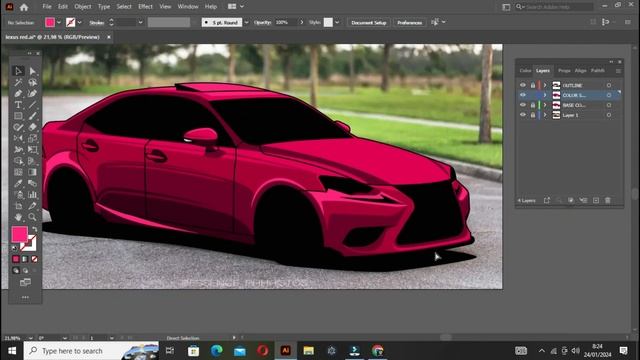This screenshot has height=360, width=640.
Task: Open the Effect menu
Action: [145, 7]
